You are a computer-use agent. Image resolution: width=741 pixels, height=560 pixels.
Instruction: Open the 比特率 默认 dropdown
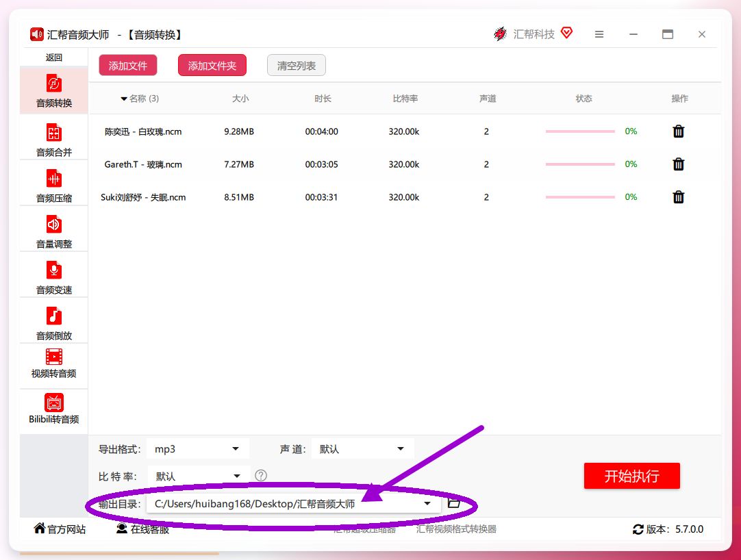pyautogui.click(x=198, y=476)
